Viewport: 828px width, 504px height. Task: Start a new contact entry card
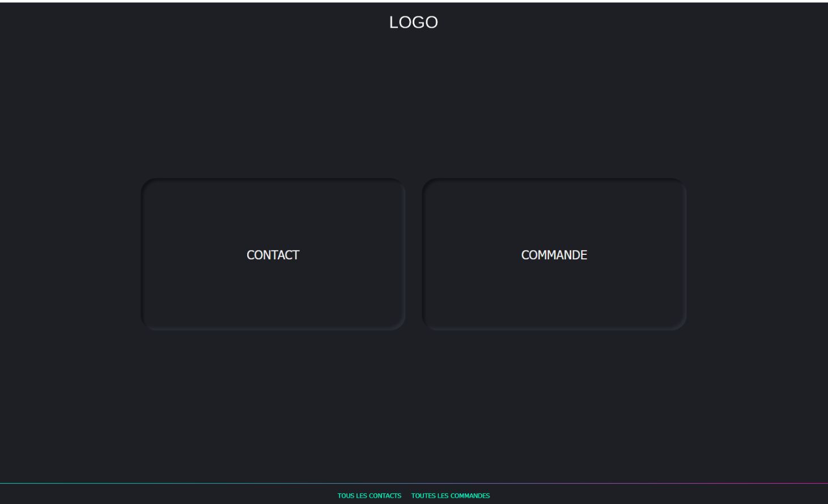(273, 254)
